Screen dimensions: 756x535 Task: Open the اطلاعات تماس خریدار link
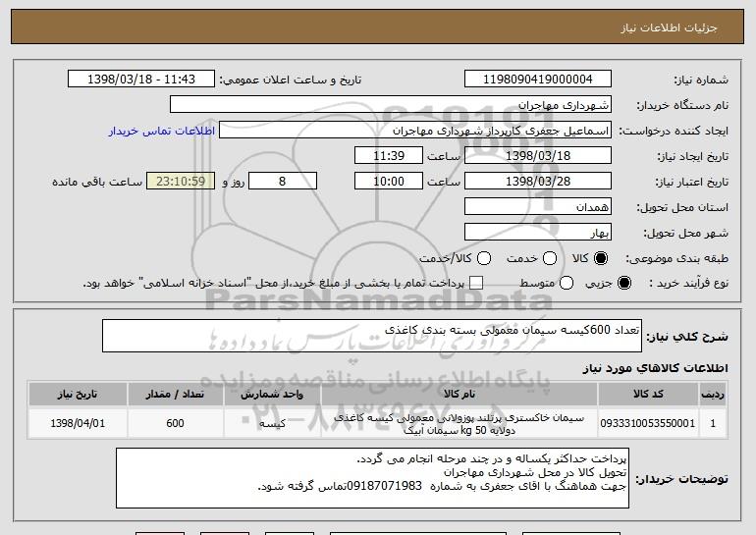pos(162,131)
